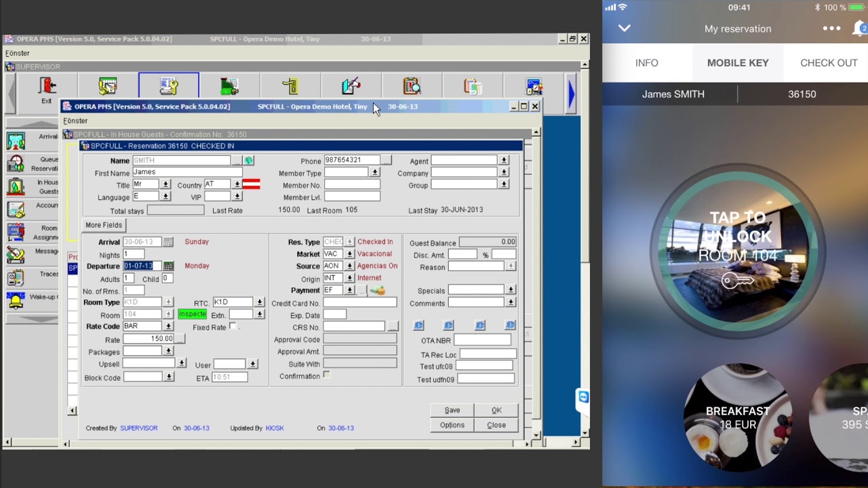
Task: Tap the three-dot more menu in mobile app
Action: click(x=832, y=28)
